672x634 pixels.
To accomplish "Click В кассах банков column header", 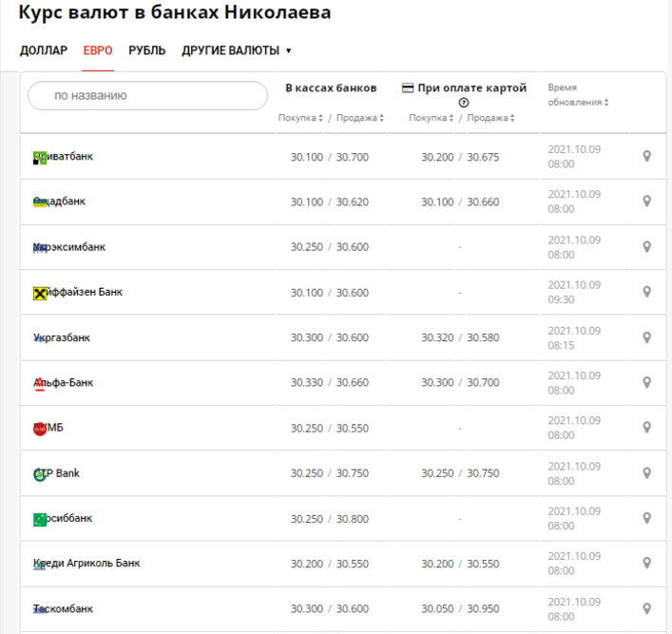I will (331, 88).
